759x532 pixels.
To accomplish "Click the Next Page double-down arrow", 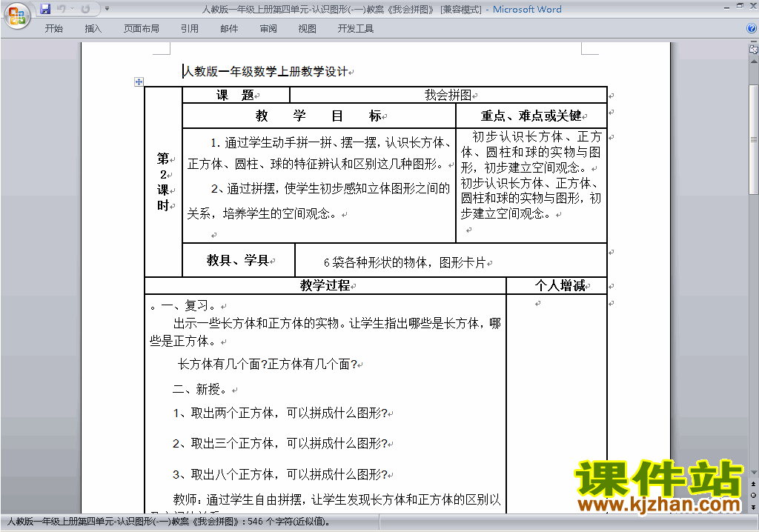I will point(754,507).
